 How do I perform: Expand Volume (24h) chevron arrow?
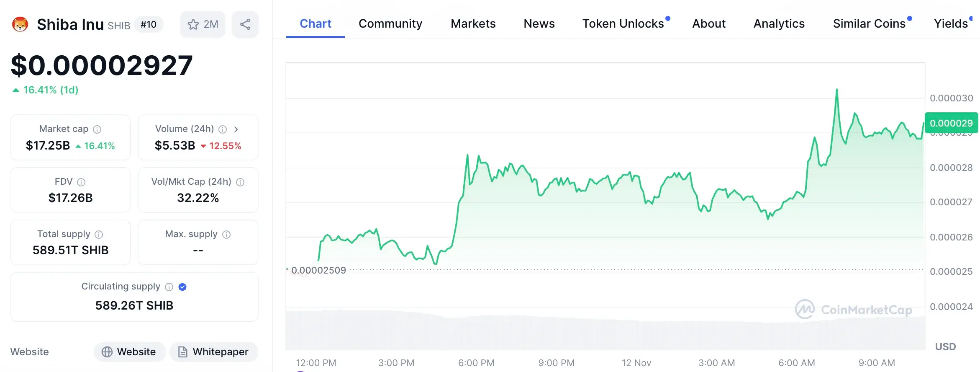point(236,129)
